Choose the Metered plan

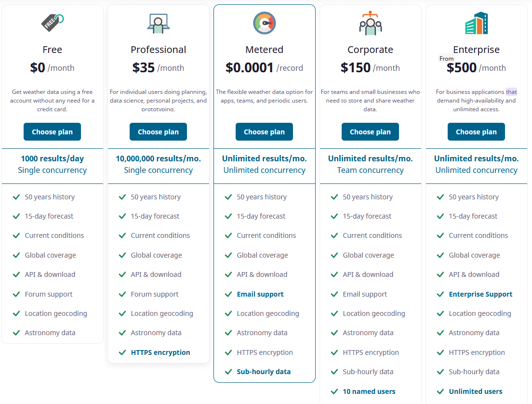[x=264, y=132]
